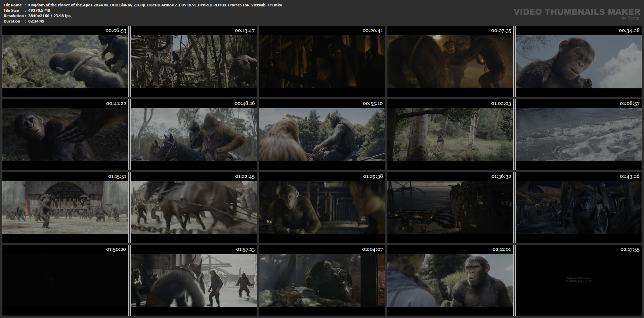Open the frame captured at 02:04:07

pos(322,280)
